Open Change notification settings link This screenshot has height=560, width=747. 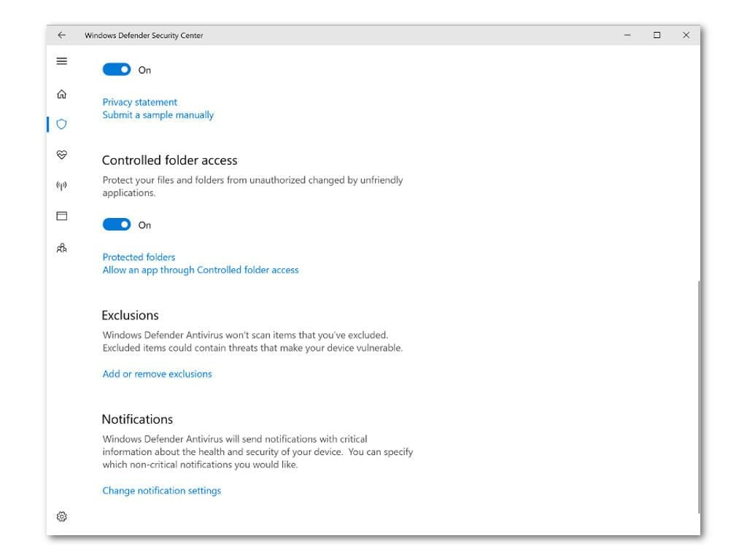click(x=162, y=491)
